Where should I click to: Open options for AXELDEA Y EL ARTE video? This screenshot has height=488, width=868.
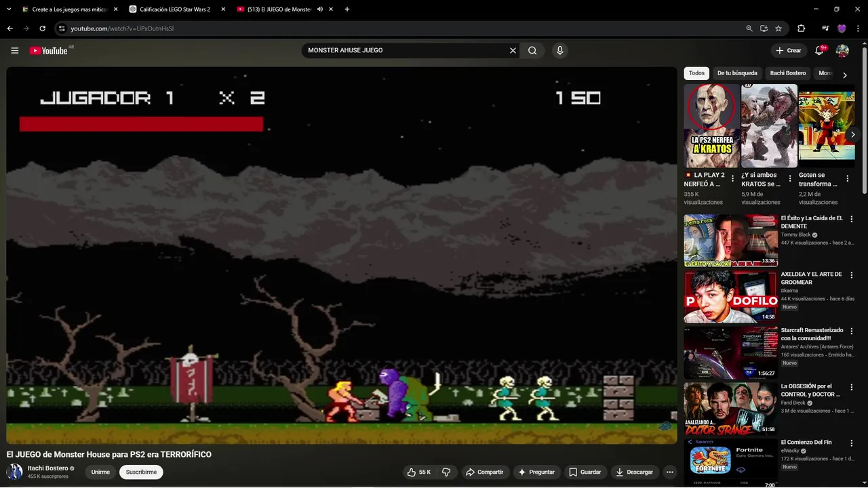(x=852, y=275)
